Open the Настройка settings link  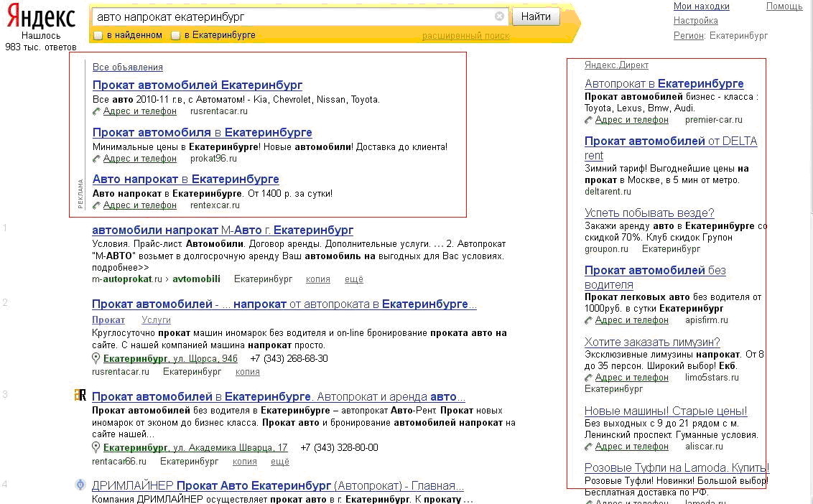pos(695,21)
